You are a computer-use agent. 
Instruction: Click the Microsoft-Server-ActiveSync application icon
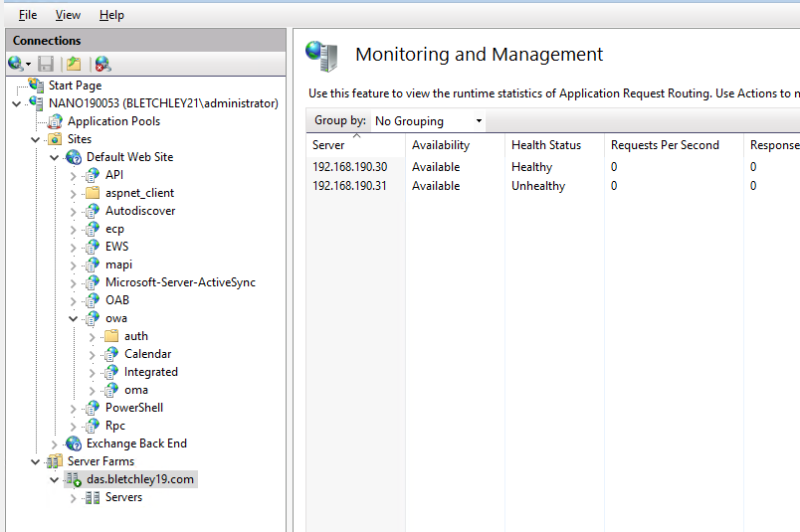93,282
